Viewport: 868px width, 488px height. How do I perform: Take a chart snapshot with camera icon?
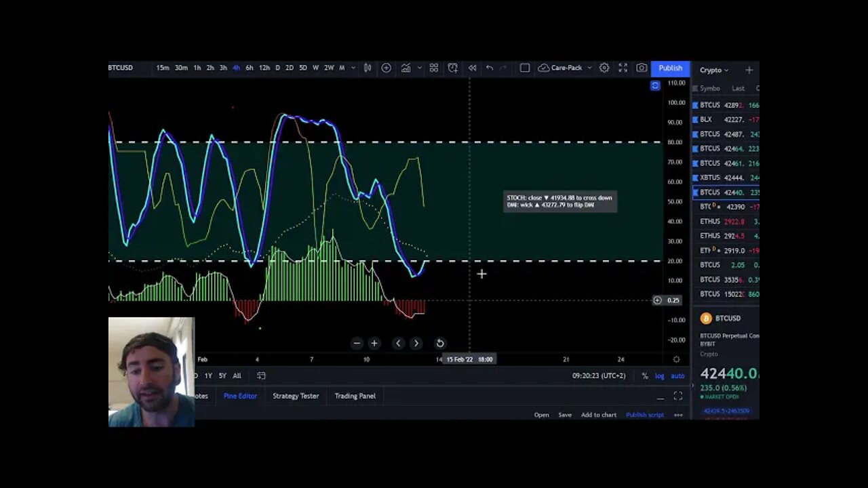[642, 68]
